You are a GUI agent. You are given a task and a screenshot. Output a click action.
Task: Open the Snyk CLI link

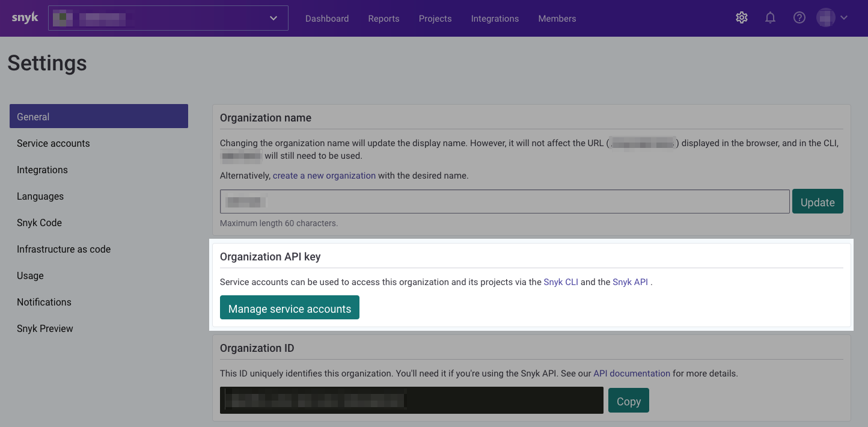pos(561,282)
